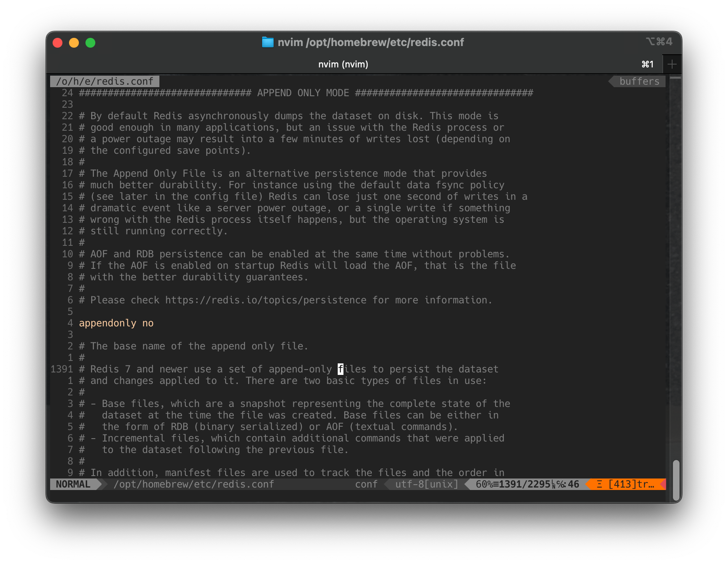728x564 pixels.
Task: Click the 'dramatic event like a server' line
Action: click(295, 208)
